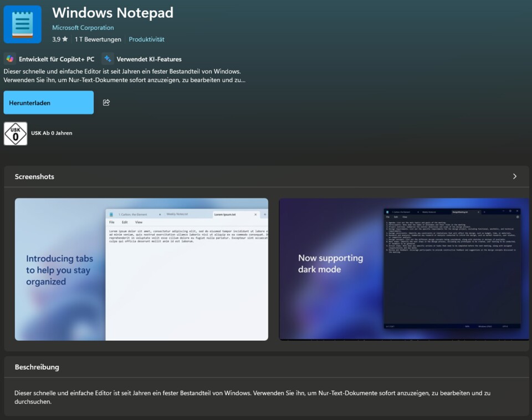The width and height of the screenshot is (532, 420).
Task: View the "1 T Bewertungen" reviews
Action: coord(98,39)
